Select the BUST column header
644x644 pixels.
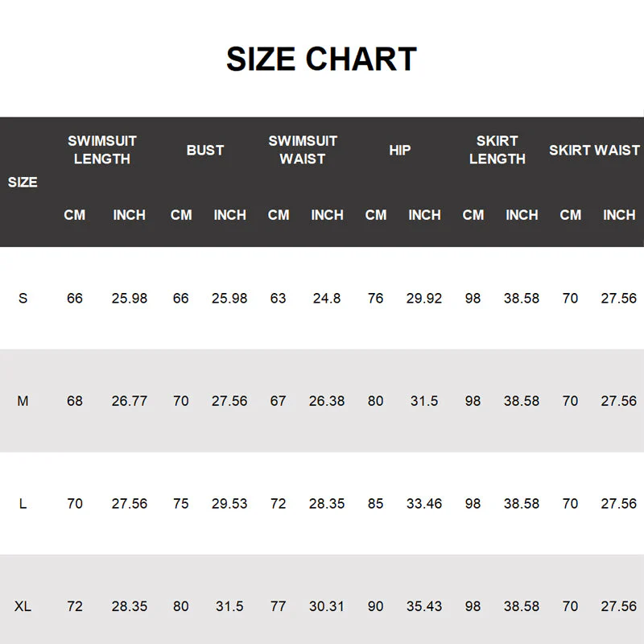click(205, 150)
